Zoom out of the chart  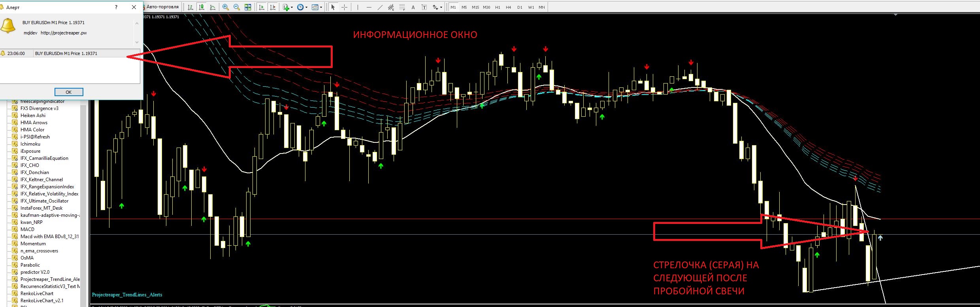click(x=237, y=7)
